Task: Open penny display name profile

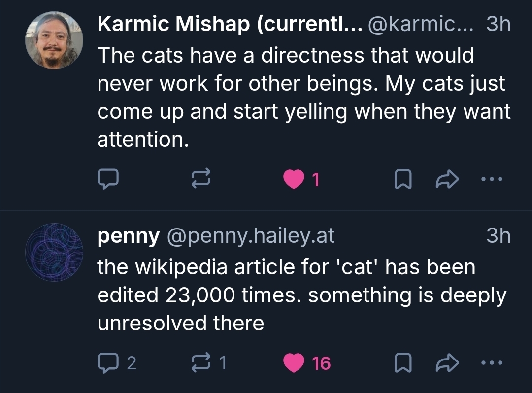Action: (x=129, y=237)
